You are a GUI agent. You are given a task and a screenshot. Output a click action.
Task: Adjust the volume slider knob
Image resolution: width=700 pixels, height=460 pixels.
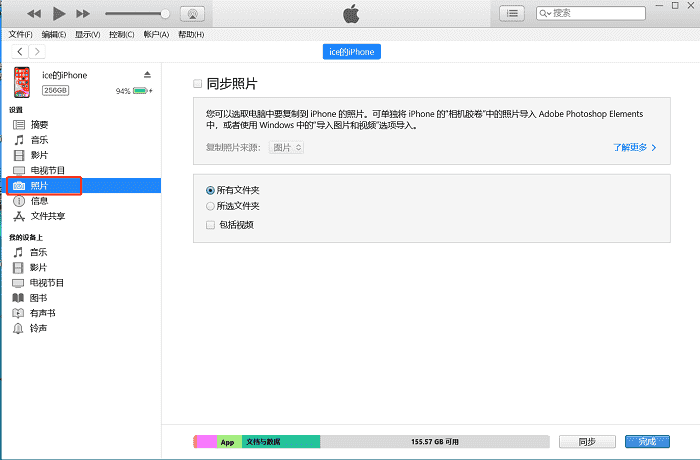165,13
